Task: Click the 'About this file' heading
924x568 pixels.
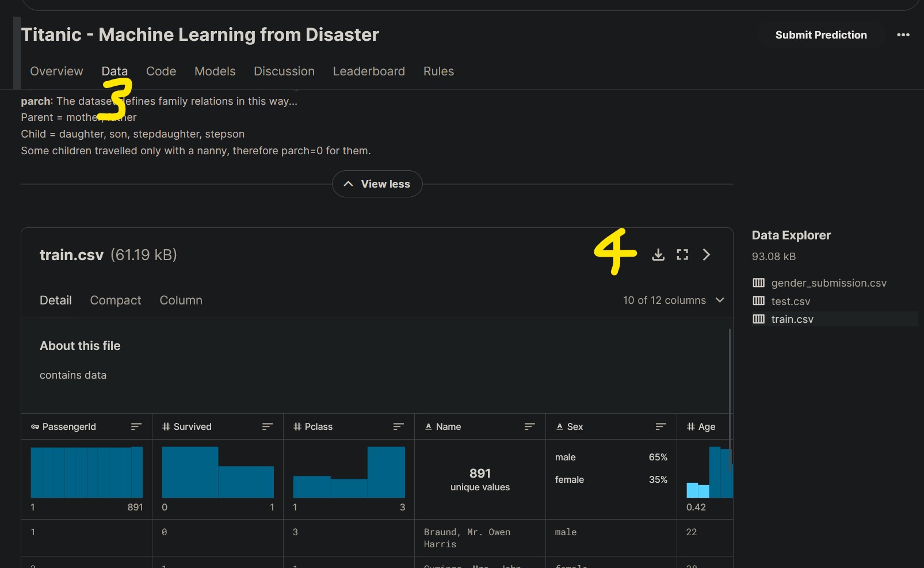Action: [80, 346]
